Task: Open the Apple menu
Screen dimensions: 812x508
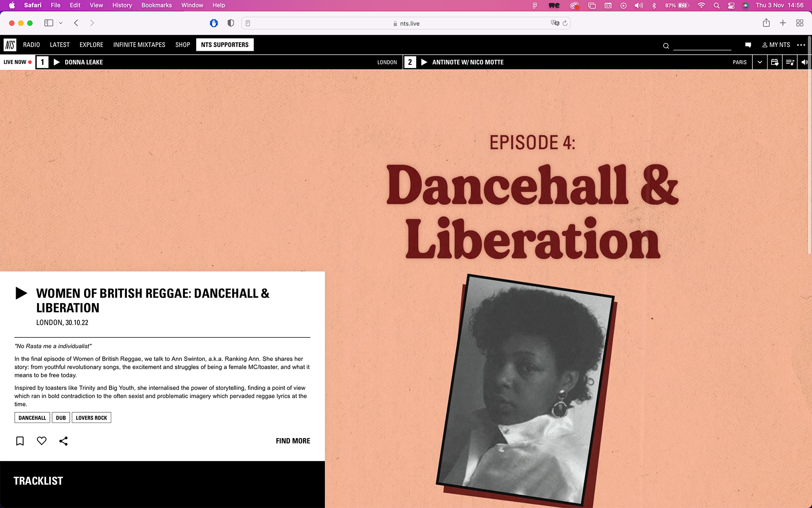Action: (12, 5)
